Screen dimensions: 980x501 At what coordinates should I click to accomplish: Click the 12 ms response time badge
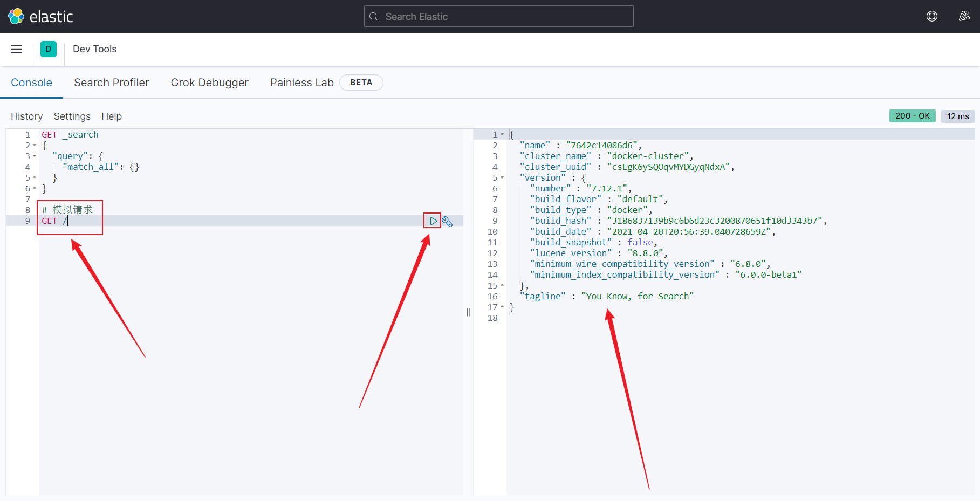pyautogui.click(x=958, y=116)
